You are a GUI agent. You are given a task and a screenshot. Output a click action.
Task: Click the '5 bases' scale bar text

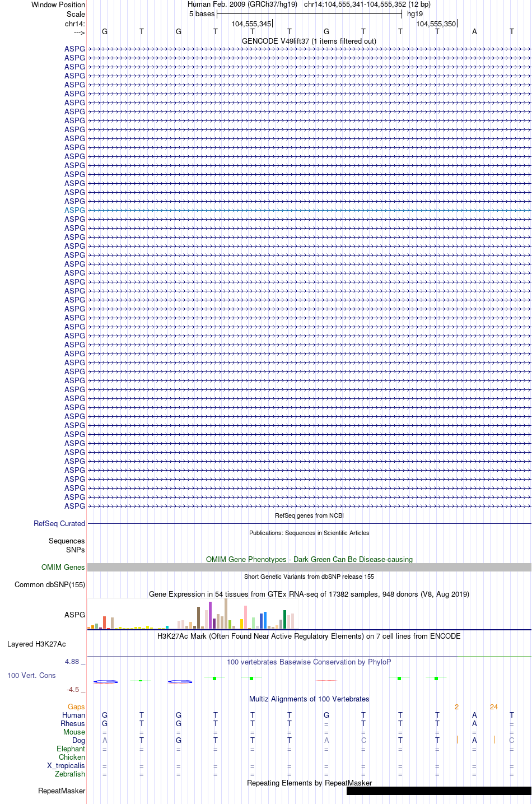point(202,13)
